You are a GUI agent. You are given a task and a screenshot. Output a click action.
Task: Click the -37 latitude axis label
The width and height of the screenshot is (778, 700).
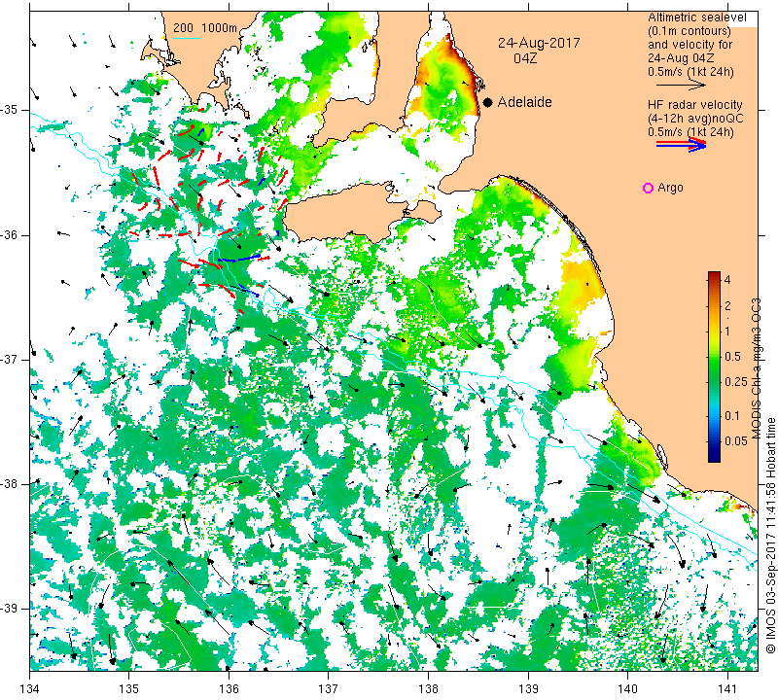pos(10,359)
